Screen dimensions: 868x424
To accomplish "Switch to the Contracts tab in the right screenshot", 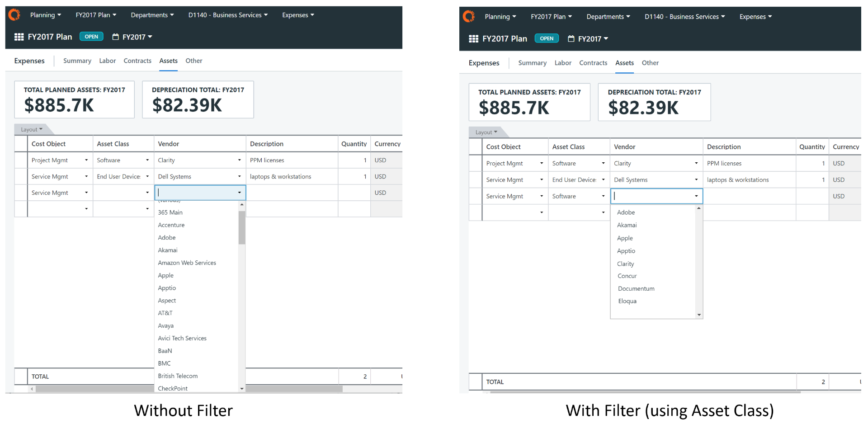I will point(593,63).
